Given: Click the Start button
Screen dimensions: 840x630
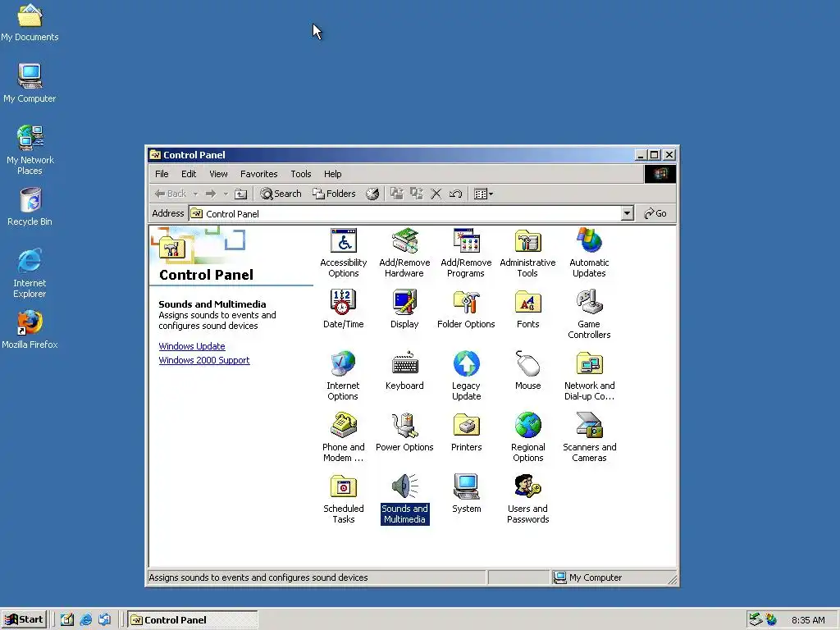Looking at the screenshot, I should tap(24, 620).
